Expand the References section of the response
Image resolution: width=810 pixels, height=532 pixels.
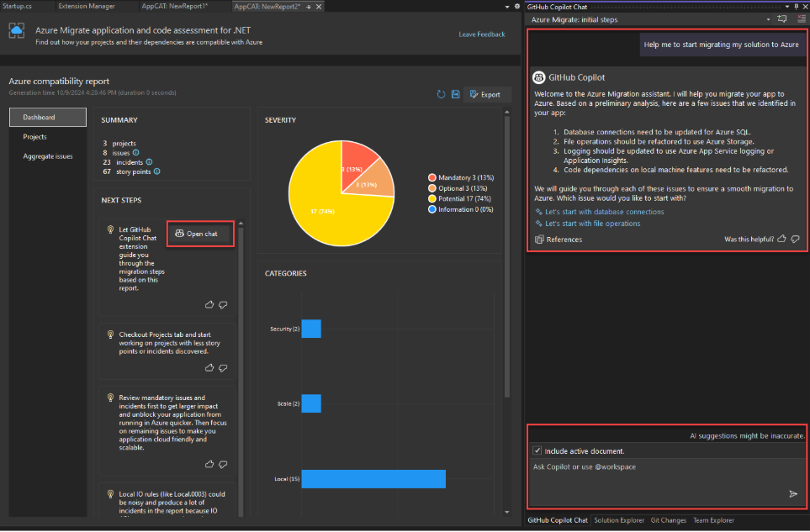(x=559, y=240)
